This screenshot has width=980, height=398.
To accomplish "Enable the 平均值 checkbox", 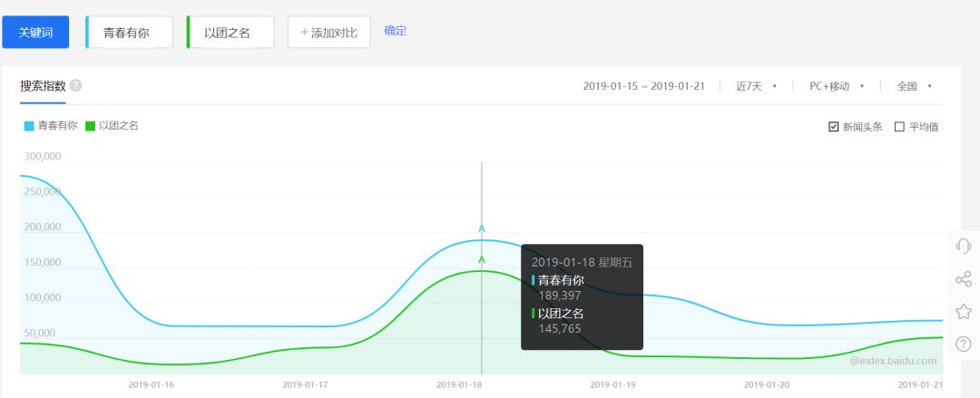I will point(899,127).
